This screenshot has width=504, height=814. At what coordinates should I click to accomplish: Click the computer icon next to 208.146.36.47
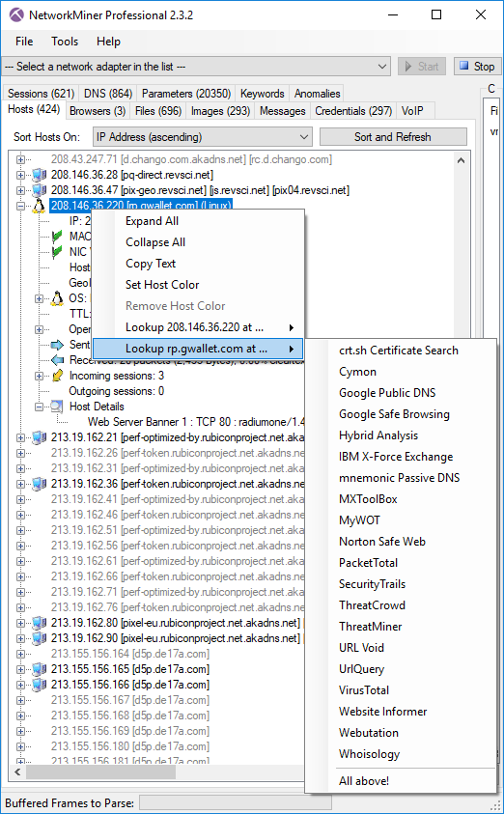[x=39, y=190]
